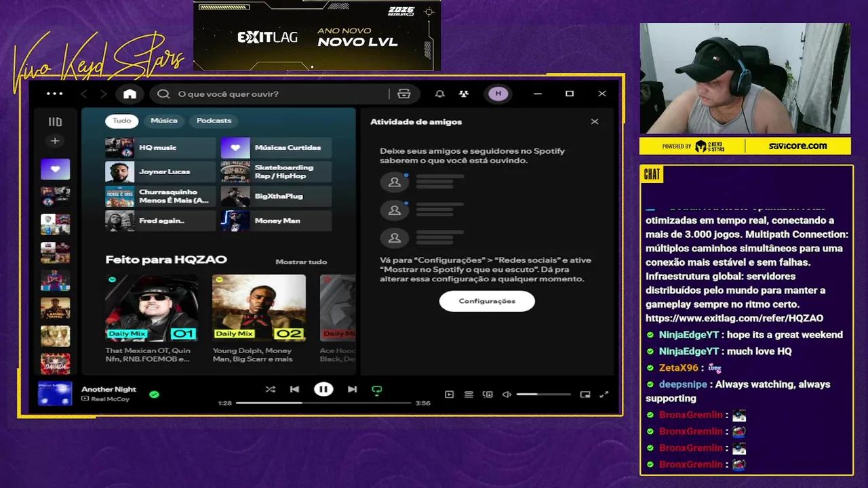Go back with the left arrow
This screenshot has width=868, height=488.
[84, 94]
